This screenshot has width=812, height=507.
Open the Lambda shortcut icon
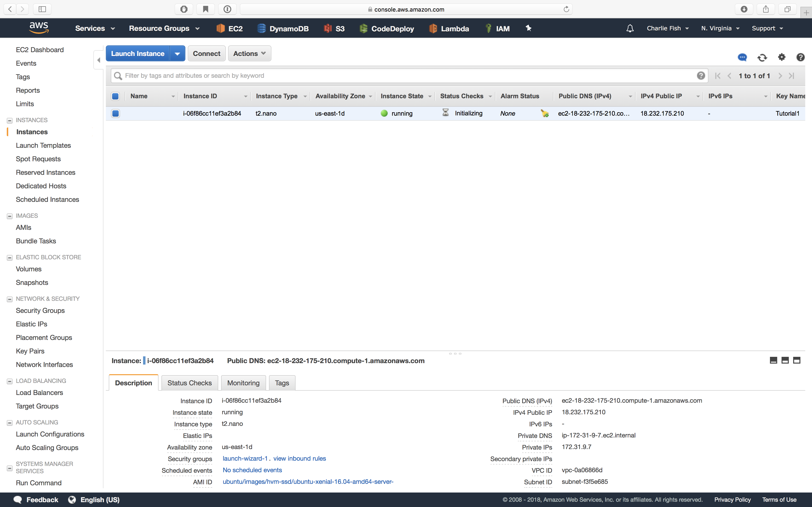pos(433,28)
